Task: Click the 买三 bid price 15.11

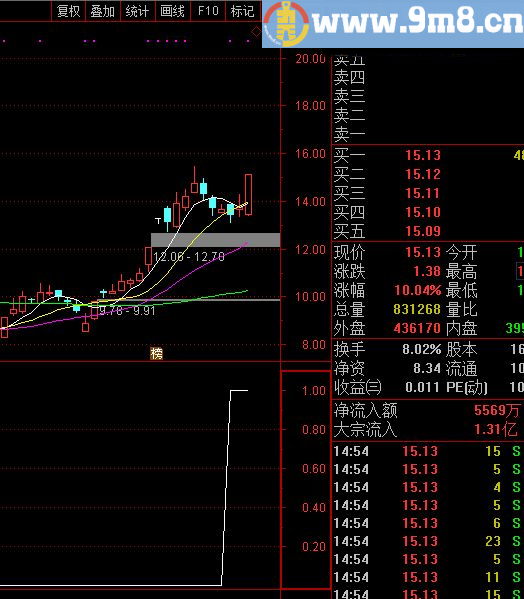Action: pyautogui.click(x=423, y=193)
